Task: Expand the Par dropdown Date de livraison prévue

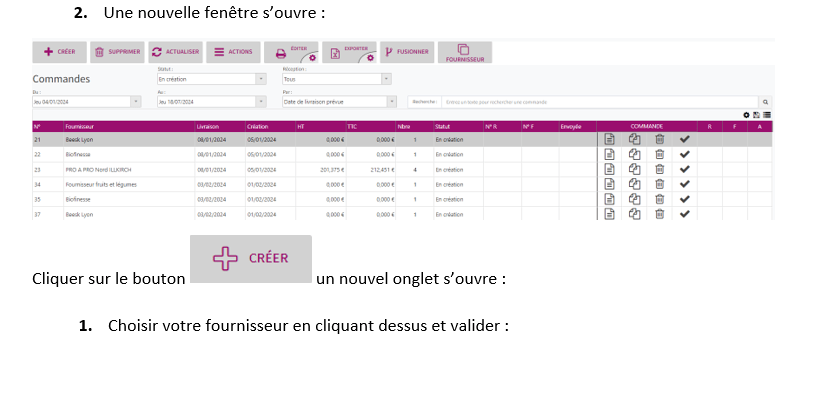Action: [x=392, y=102]
